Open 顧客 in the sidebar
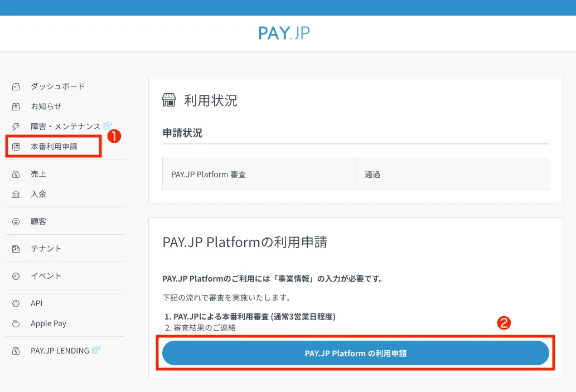Screen dimensions: 576x392 pyautogui.click(x=38, y=221)
